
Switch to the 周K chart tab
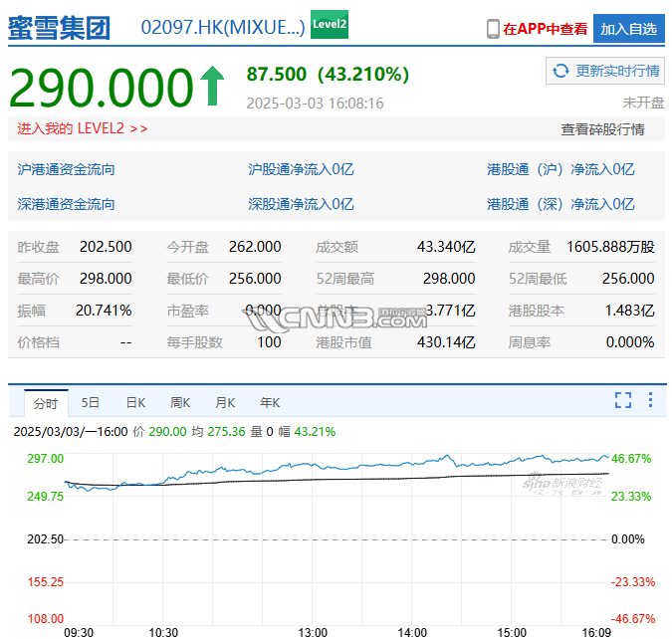[180, 403]
